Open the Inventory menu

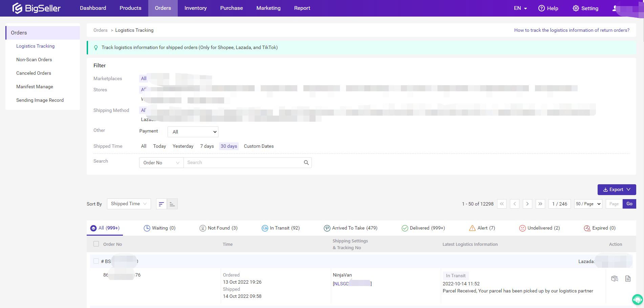click(x=195, y=8)
